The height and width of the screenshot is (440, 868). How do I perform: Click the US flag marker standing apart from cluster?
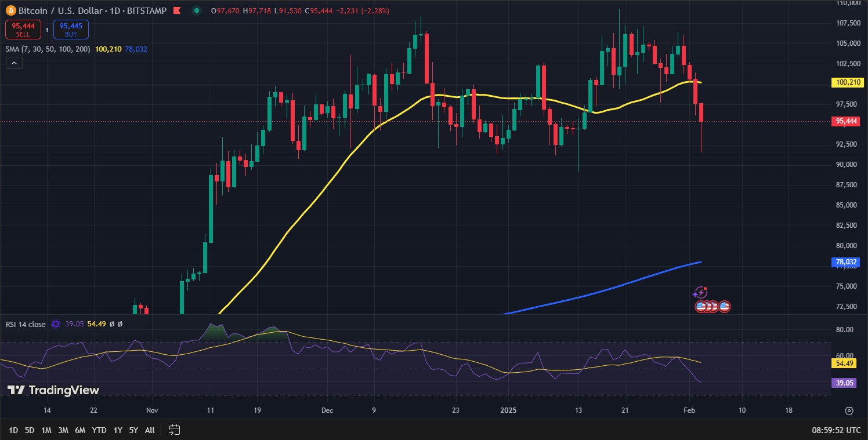(x=724, y=306)
